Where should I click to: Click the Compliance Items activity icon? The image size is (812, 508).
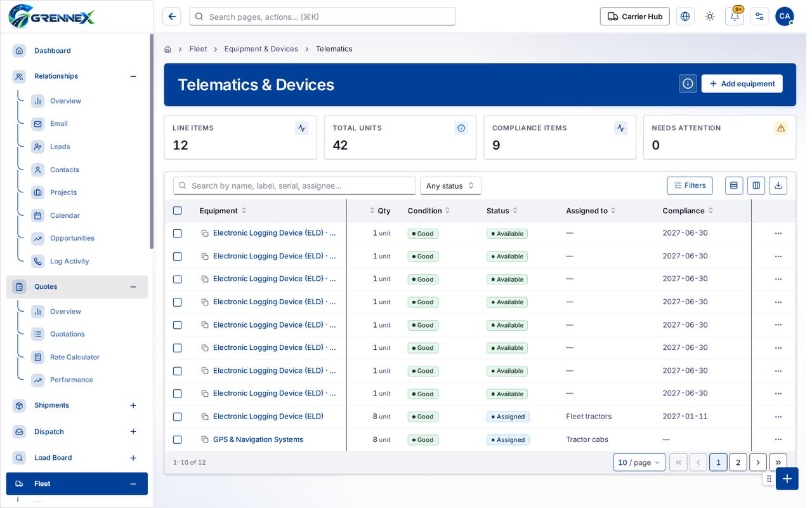pyautogui.click(x=621, y=128)
